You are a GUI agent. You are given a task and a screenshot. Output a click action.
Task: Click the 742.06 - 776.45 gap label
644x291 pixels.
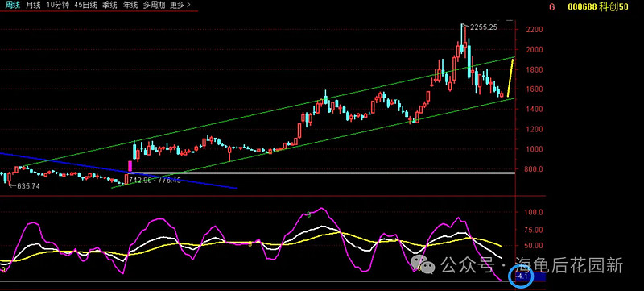point(155,180)
